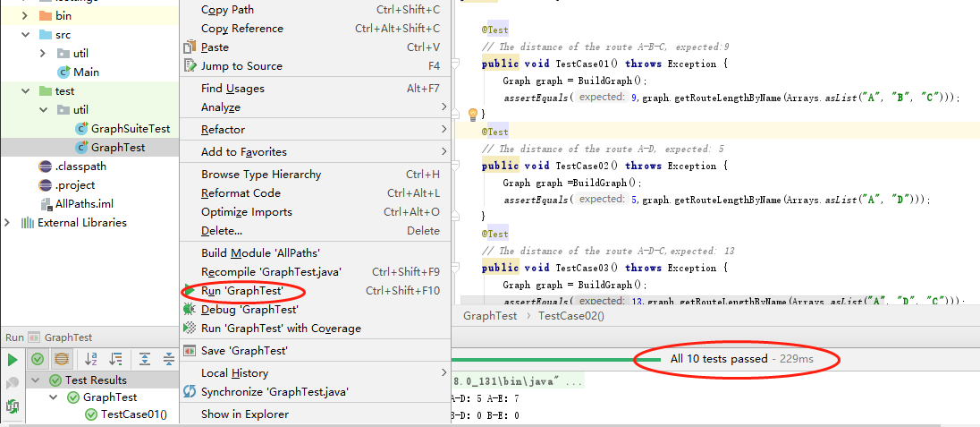Choose Delete... from context menu
Viewport: 980px width, 427px height.
click(315, 230)
